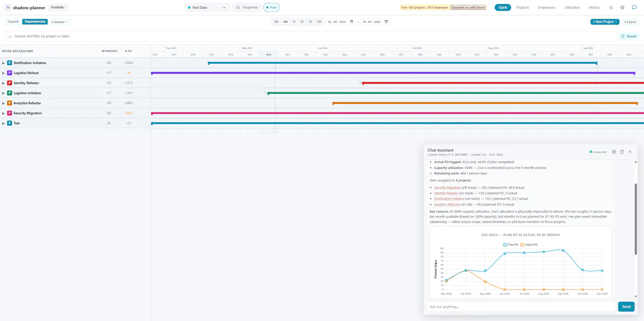Click Logistics Rollout purple P badge
This screenshot has height=321, width=644.
pyautogui.click(x=10, y=73)
